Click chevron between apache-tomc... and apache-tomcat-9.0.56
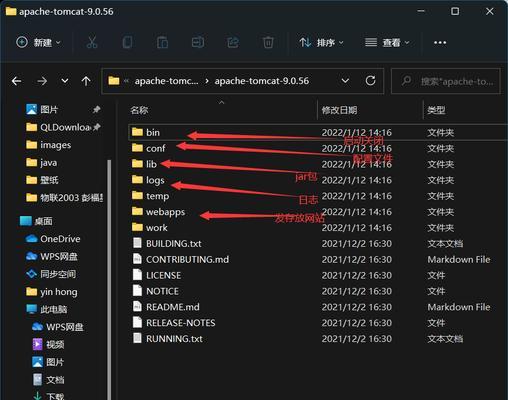Image resolution: width=508 pixels, height=400 pixels. click(x=207, y=81)
